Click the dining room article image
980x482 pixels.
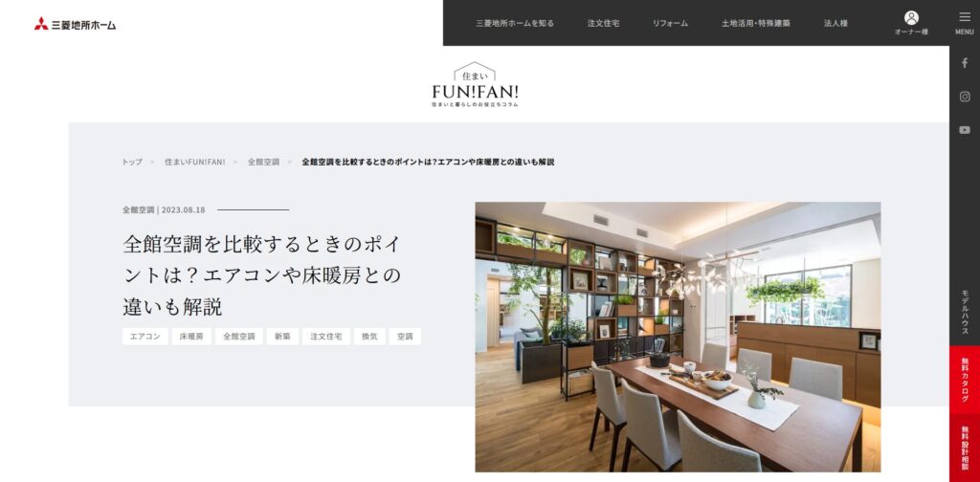678,337
